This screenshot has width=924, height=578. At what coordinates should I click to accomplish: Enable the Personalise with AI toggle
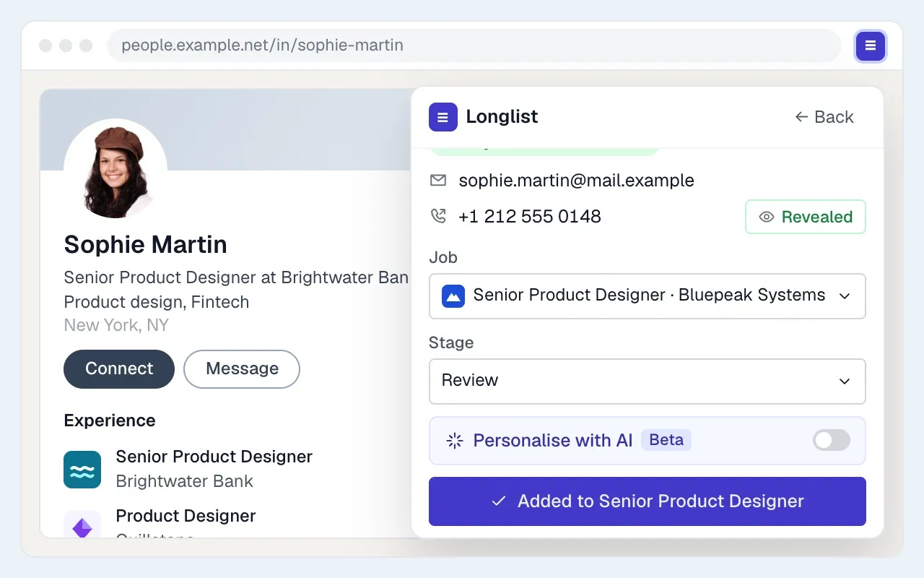click(x=832, y=440)
